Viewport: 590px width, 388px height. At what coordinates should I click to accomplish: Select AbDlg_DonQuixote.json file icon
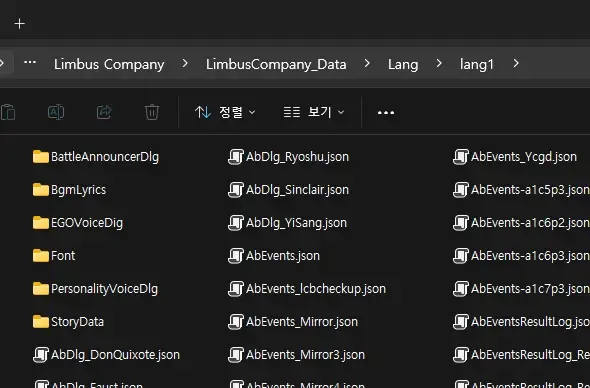pyautogui.click(x=41, y=355)
